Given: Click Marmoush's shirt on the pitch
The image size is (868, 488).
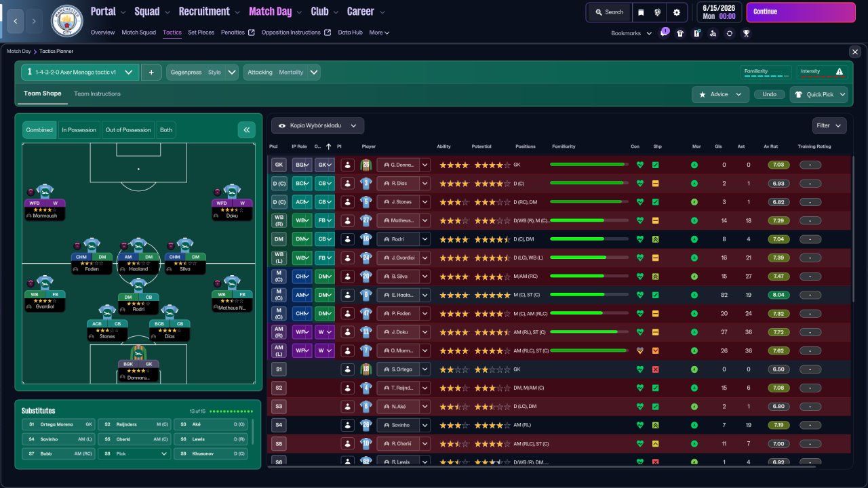Looking at the screenshot, I should pos(45,192).
